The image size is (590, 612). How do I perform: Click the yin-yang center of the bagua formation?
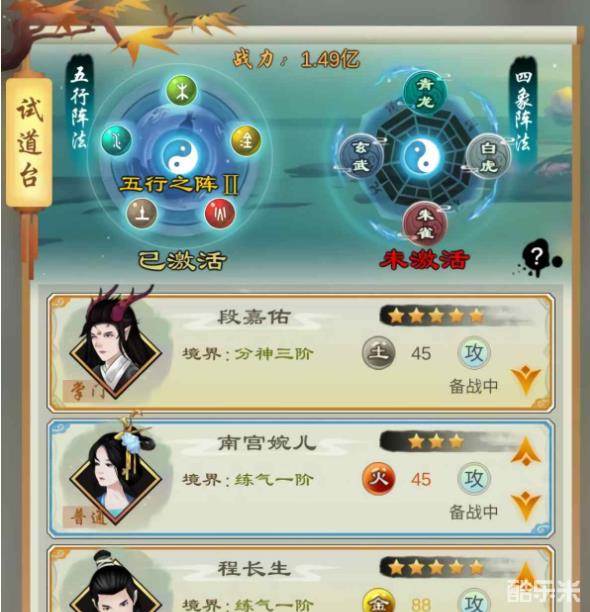(422, 157)
